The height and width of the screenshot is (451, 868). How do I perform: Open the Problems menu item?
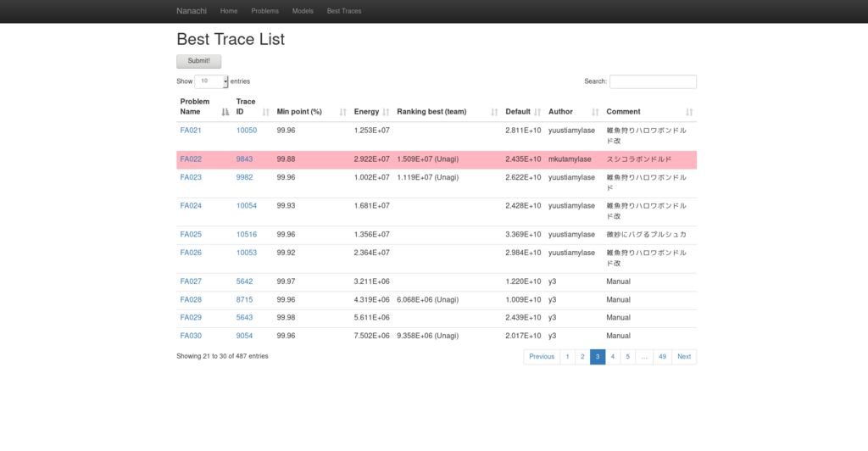click(264, 11)
